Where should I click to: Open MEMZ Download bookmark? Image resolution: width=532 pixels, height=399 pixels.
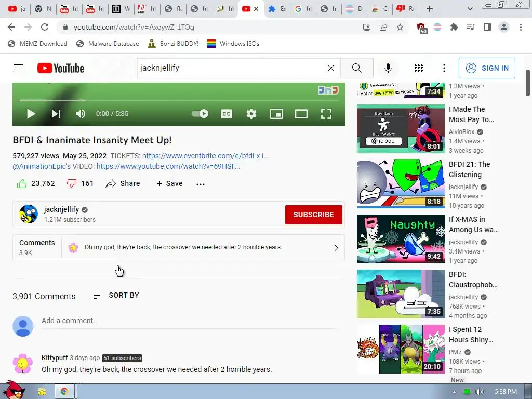point(37,44)
